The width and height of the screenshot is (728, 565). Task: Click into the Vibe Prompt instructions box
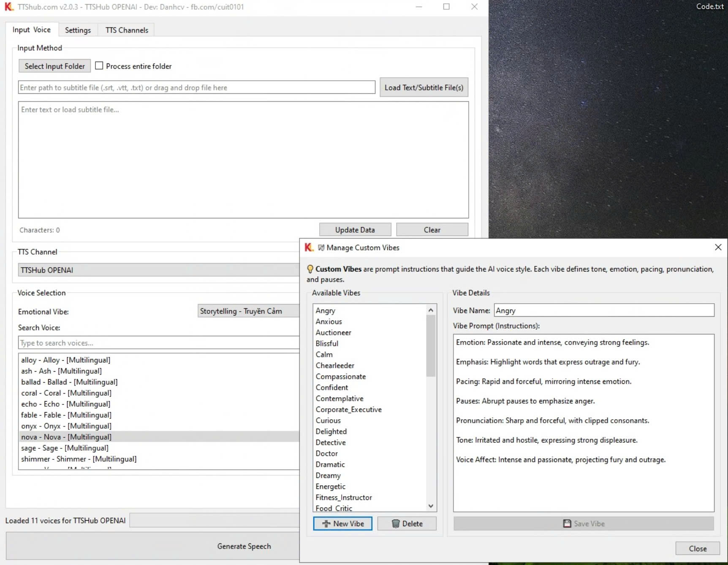point(584,423)
